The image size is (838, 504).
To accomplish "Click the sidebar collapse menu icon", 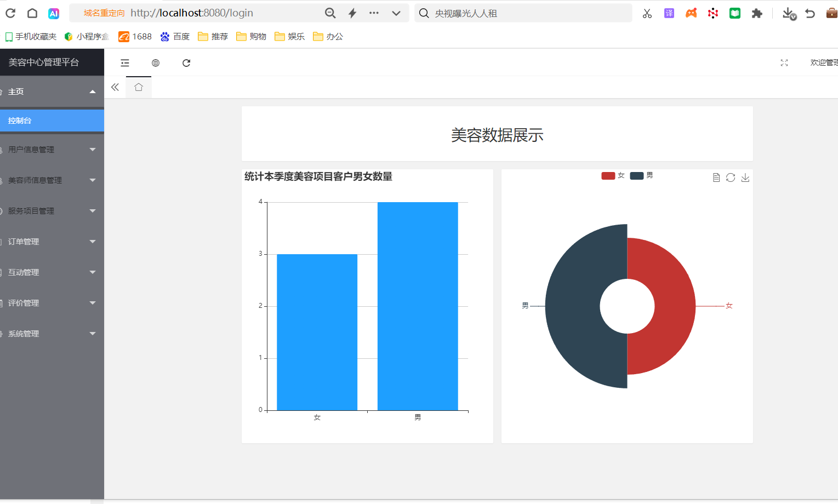I will [x=125, y=63].
